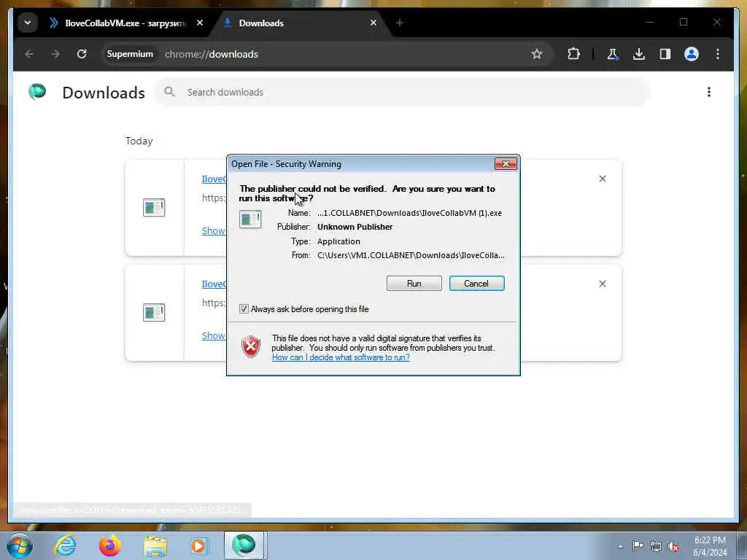The width and height of the screenshot is (747, 560).
Task: Remove the second download entry from list
Action: tap(602, 284)
